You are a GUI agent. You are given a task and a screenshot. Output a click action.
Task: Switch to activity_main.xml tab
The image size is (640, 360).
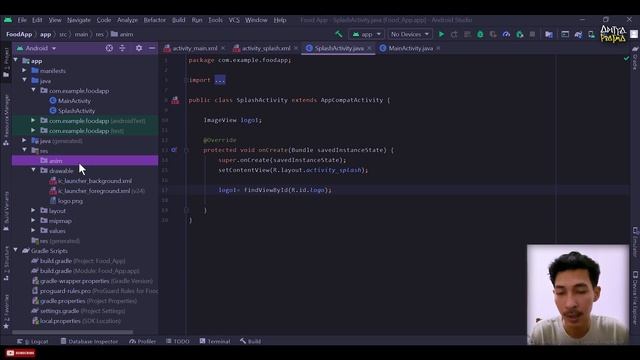pos(195,48)
